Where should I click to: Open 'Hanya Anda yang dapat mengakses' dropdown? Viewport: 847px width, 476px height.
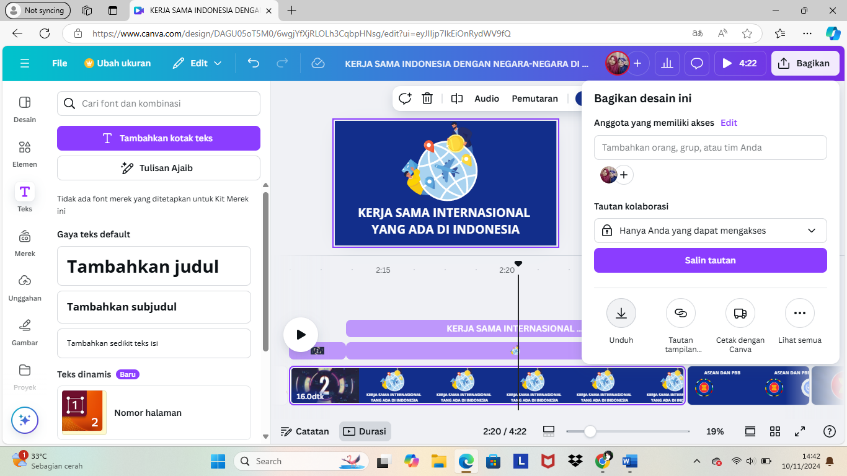point(710,230)
